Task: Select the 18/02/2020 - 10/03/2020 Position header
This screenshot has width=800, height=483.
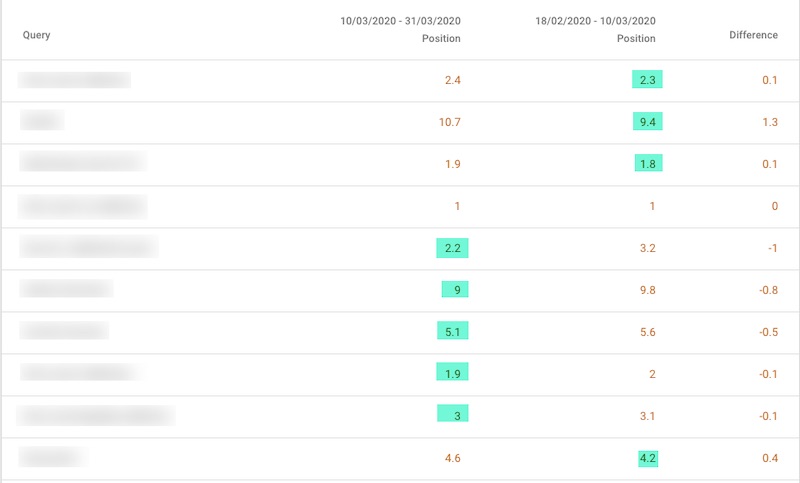Action: pos(595,29)
